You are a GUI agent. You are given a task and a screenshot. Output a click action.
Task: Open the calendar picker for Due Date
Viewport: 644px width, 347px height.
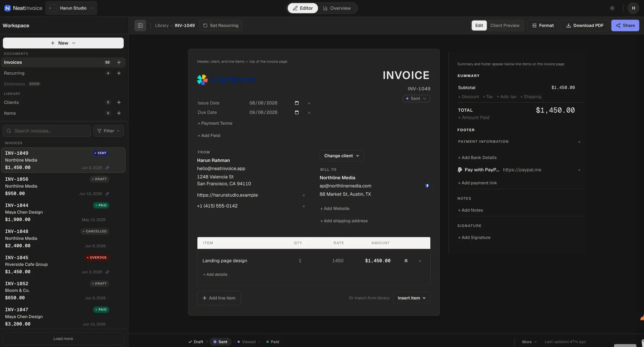point(297,112)
